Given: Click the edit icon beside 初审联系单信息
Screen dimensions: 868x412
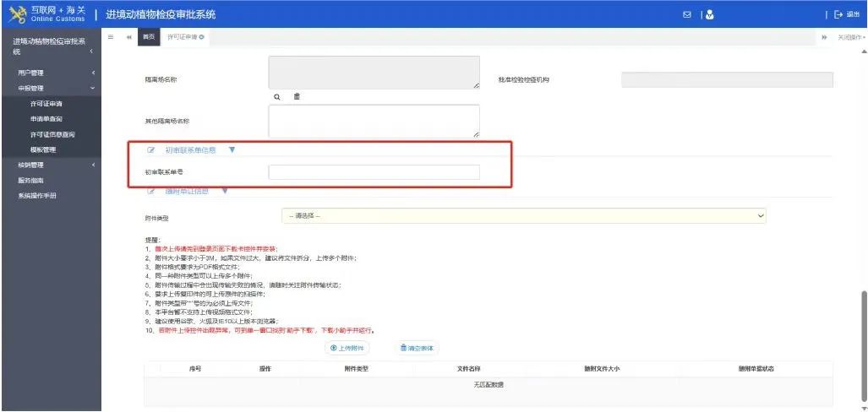Looking at the screenshot, I should click(x=151, y=150).
